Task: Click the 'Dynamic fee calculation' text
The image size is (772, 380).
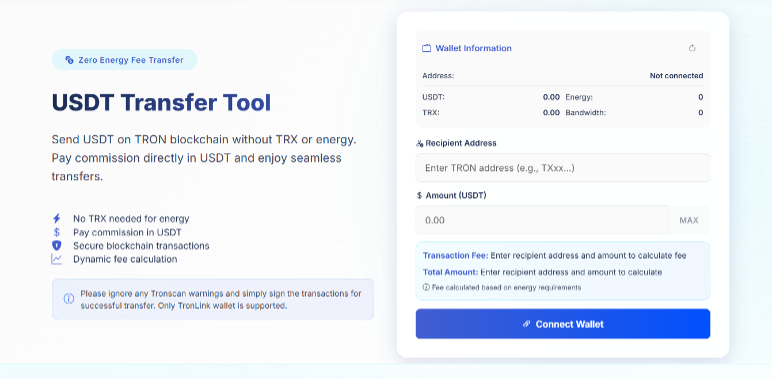Action: (125, 259)
